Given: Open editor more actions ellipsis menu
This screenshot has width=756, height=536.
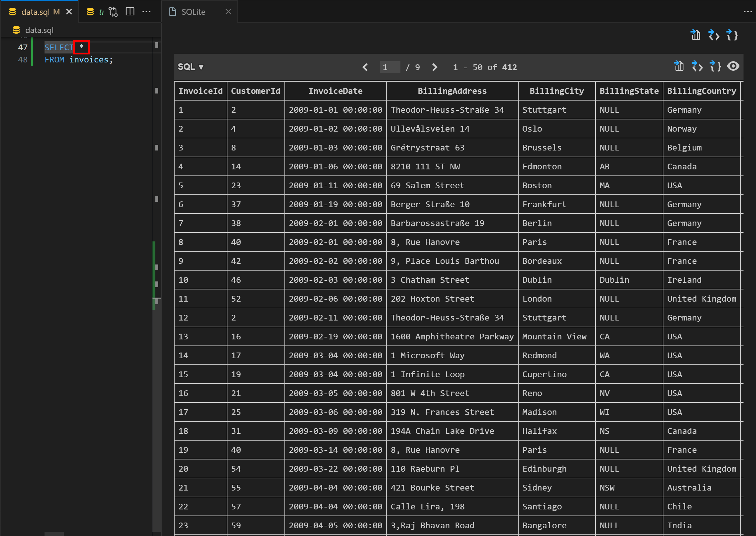Looking at the screenshot, I should coord(146,12).
